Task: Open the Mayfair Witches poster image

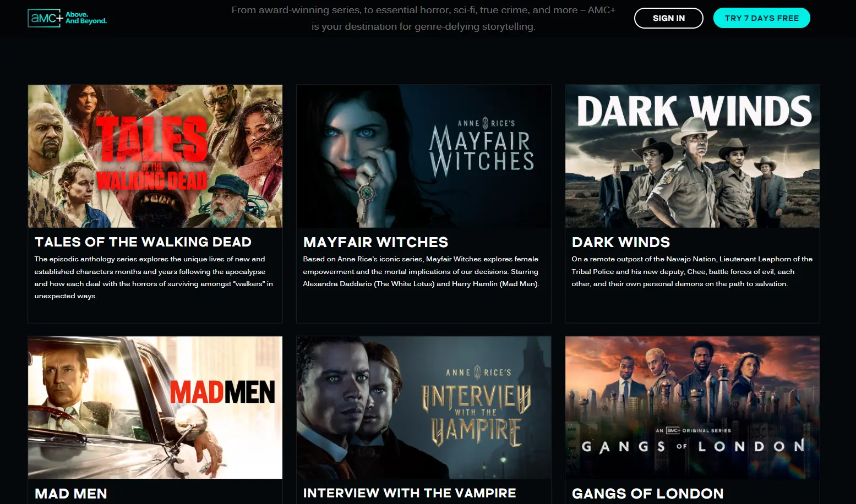Action: [424, 156]
